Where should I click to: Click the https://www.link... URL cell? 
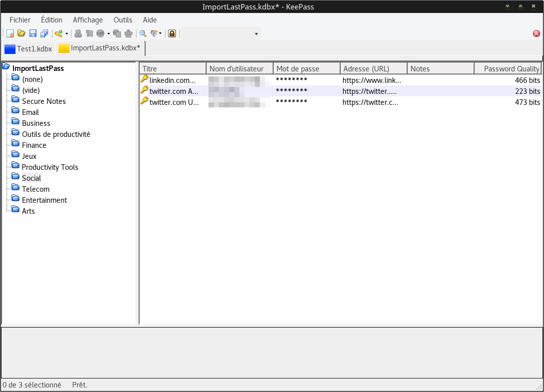pyautogui.click(x=372, y=80)
